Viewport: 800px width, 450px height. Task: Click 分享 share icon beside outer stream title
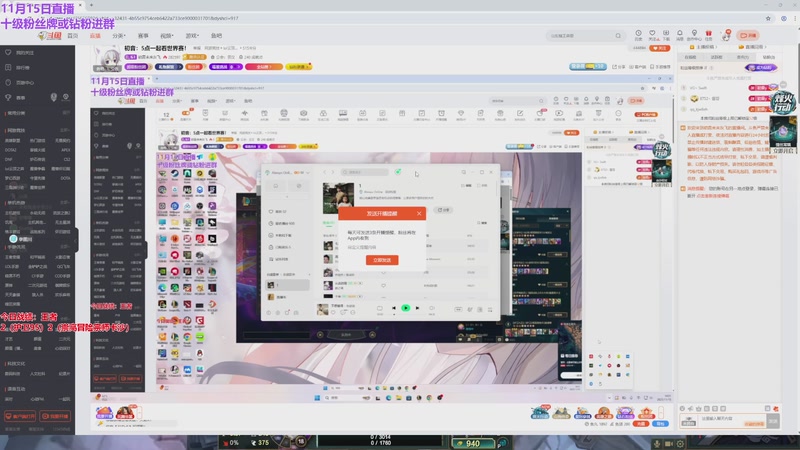pyautogui.click(x=618, y=67)
